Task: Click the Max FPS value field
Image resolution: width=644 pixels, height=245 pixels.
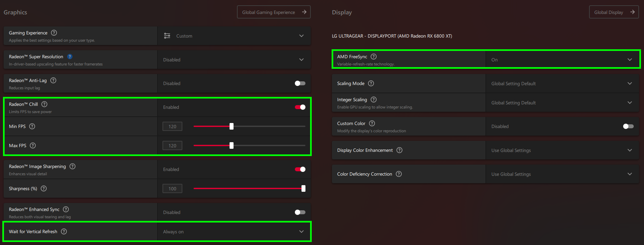Action: tap(172, 145)
